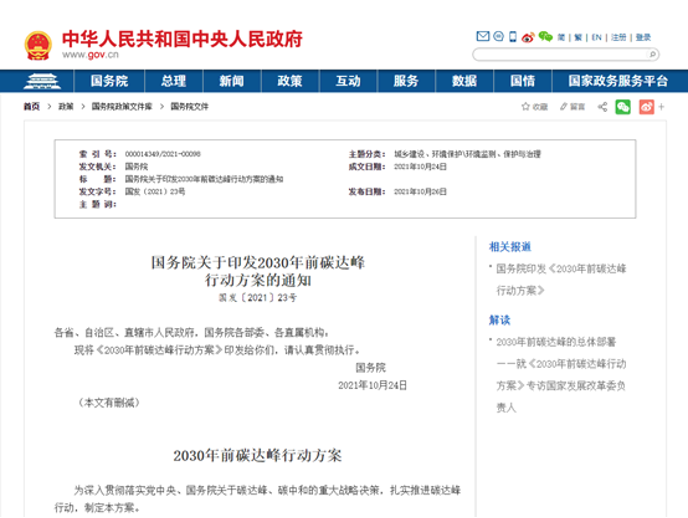The width and height of the screenshot is (688, 518).
Task: Click 收藏 star to bookmark page
Action: coord(534,106)
